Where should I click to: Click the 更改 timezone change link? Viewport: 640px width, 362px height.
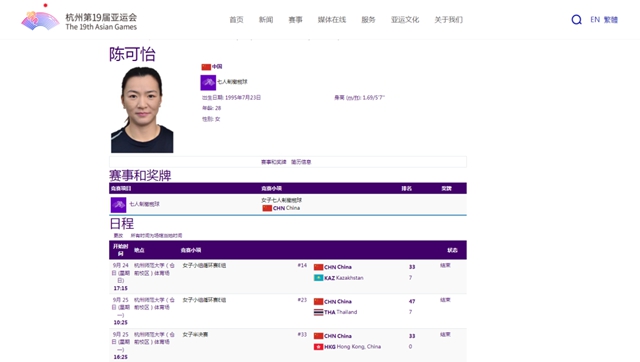click(x=118, y=235)
